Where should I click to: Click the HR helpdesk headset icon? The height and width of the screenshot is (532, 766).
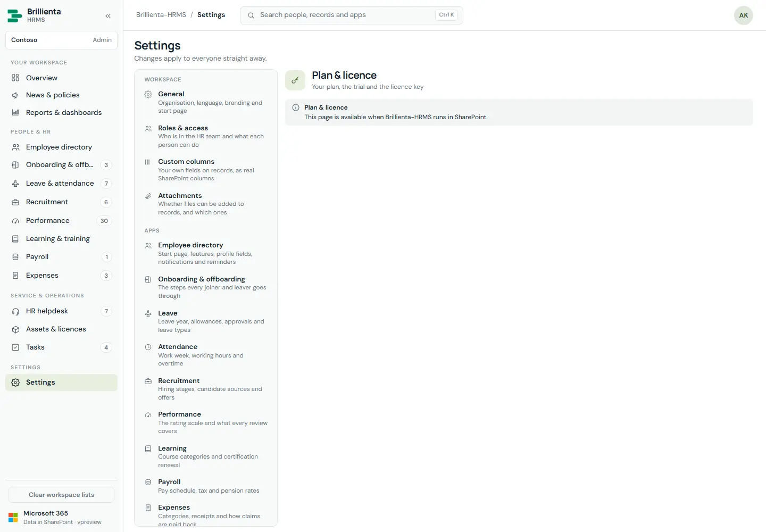pyautogui.click(x=15, y=311)
